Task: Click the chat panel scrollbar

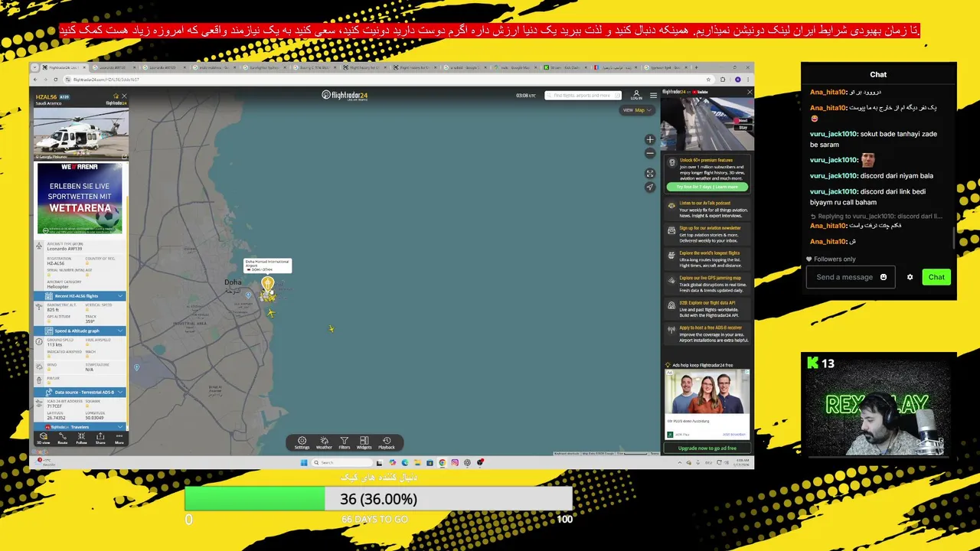Action: point(953,237)
